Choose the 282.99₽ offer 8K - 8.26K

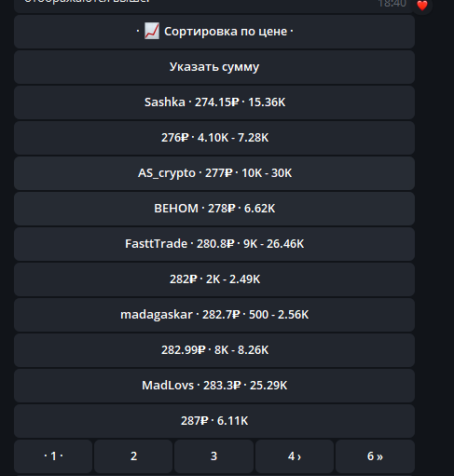click(214, 350)
